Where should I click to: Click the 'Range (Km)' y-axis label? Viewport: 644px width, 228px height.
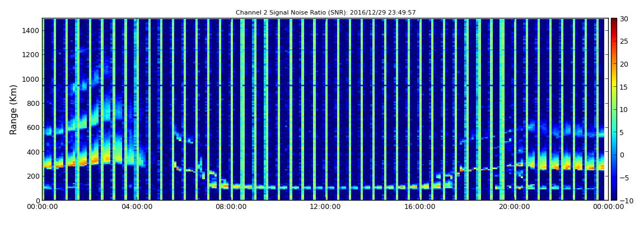[13, 109]
